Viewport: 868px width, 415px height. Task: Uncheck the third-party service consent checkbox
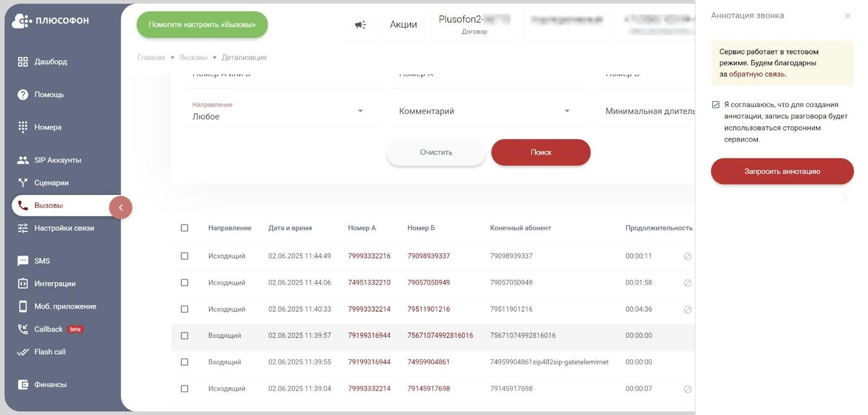tap(716, 105)
